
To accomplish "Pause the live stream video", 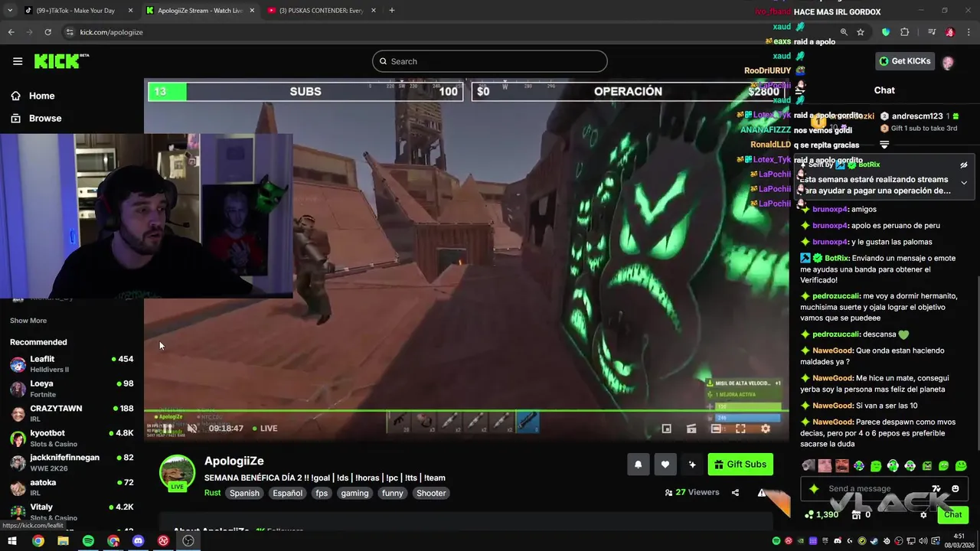I will [x=167, y=429].
